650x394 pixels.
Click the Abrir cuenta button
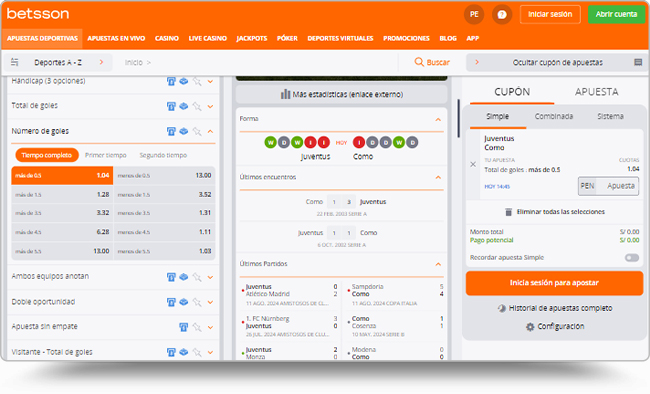(616, 15)
